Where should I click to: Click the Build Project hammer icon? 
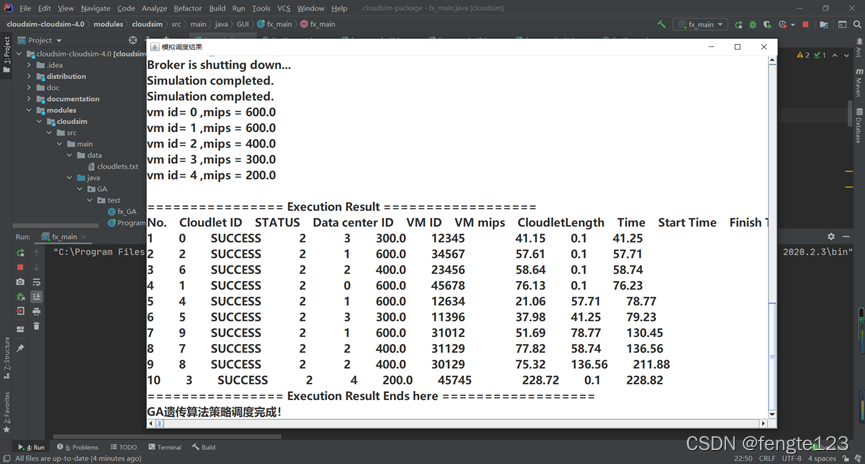pos(661,24)
